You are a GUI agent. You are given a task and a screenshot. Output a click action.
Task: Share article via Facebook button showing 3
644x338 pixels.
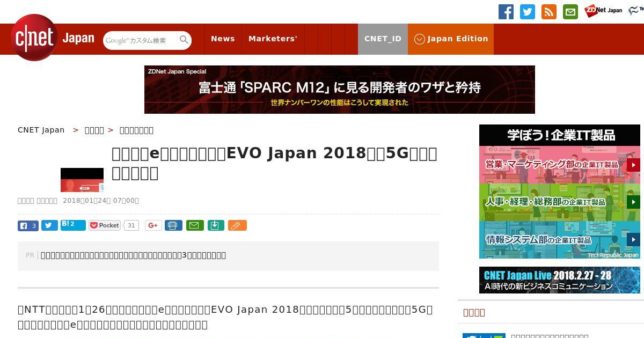pos(28,225)
